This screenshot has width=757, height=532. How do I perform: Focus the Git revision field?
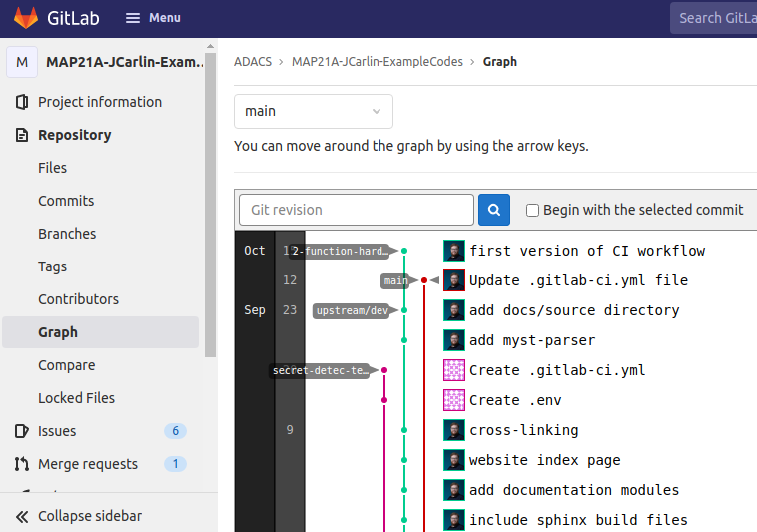[x=357, y=210]
